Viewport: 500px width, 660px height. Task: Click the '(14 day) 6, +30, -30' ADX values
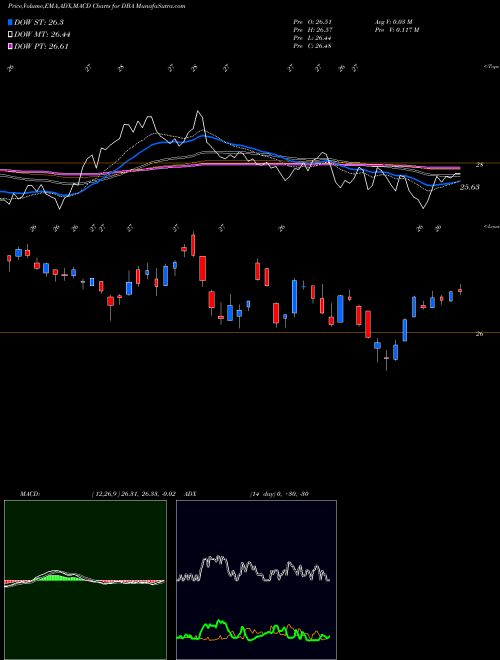point(279,494)
